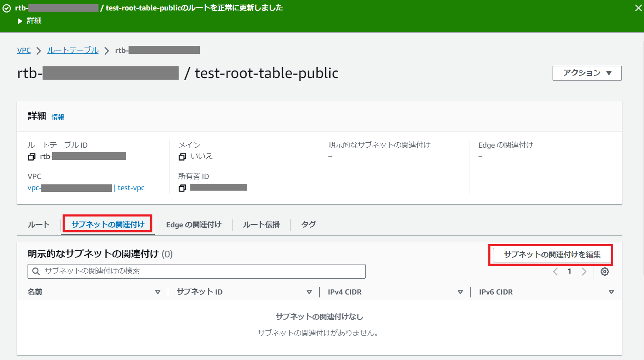Viewport: 644px width, 360px height.
Task: Copy the route table ID value
Action: click(32, 157)
